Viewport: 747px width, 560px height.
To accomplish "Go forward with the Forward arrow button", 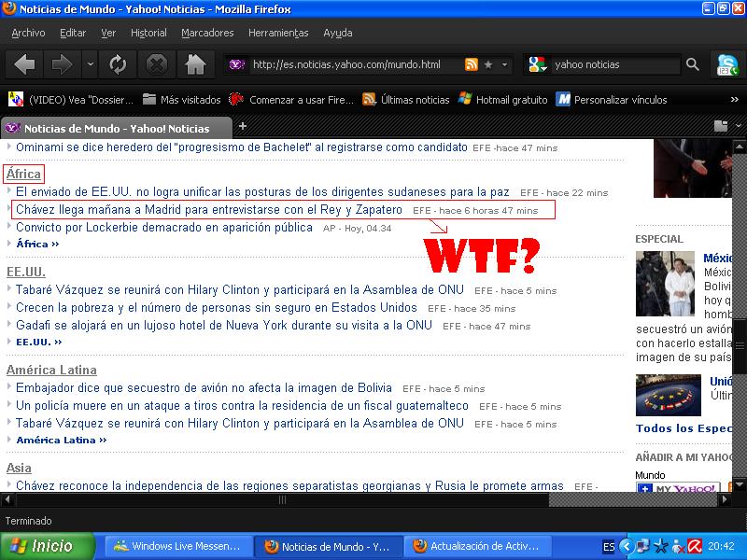I will point(62,64).
